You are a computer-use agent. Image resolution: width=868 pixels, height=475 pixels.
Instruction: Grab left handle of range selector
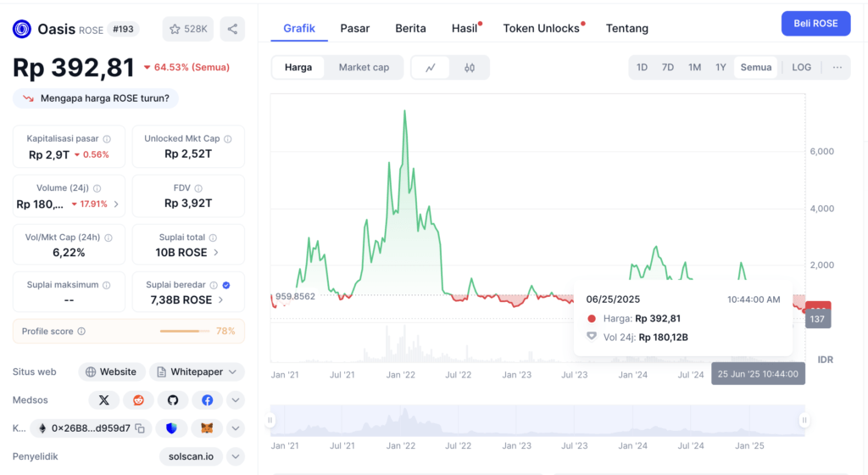pos(270,420)
